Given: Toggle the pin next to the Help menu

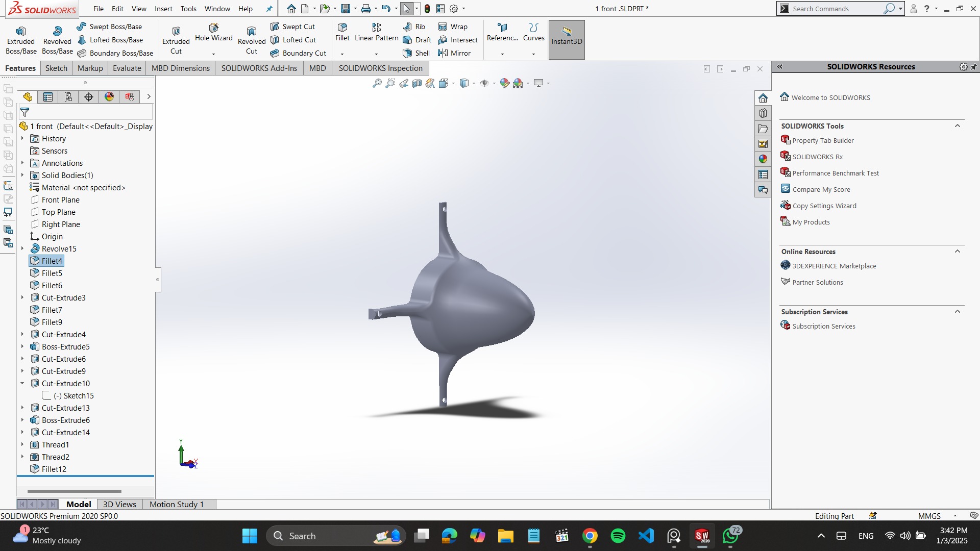Looking at the screenshot, I should tap(269, 9).
